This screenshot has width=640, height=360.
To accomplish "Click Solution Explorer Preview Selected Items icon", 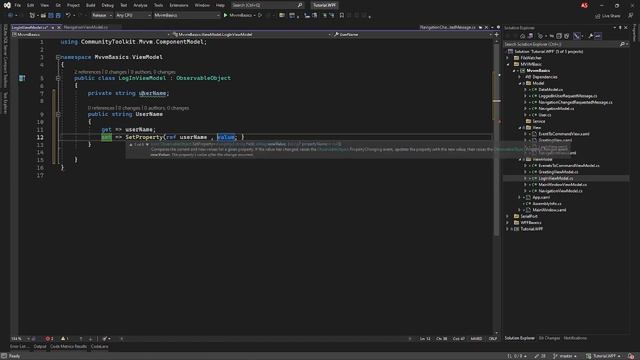I will (x=598, y=36).
